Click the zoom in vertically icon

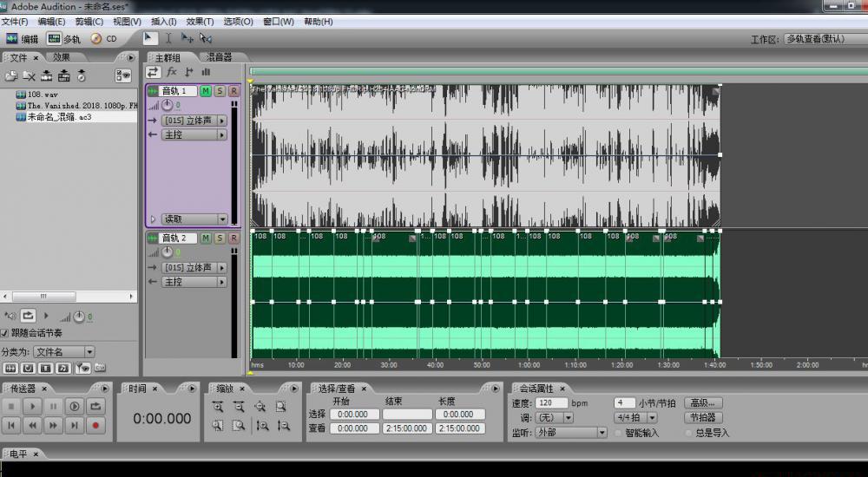tap(262, 426)
